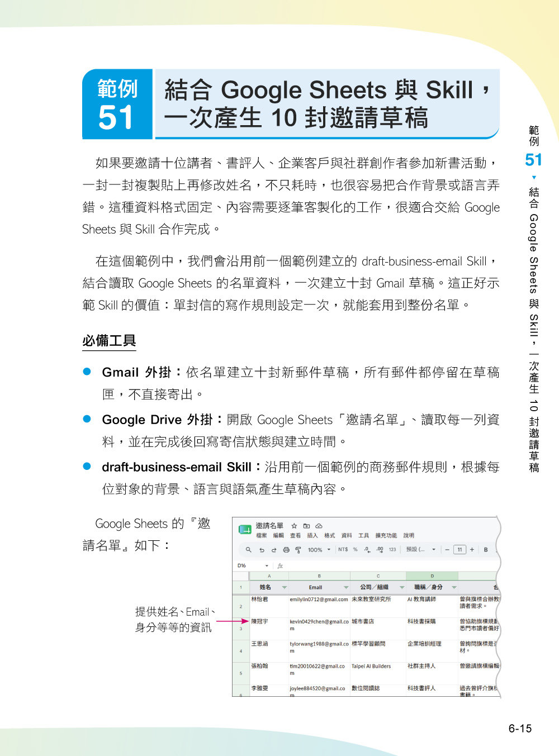Click cell 社群主持人
Image resolution: width=559 pixels, height=756 pixels.
(432, 673)
